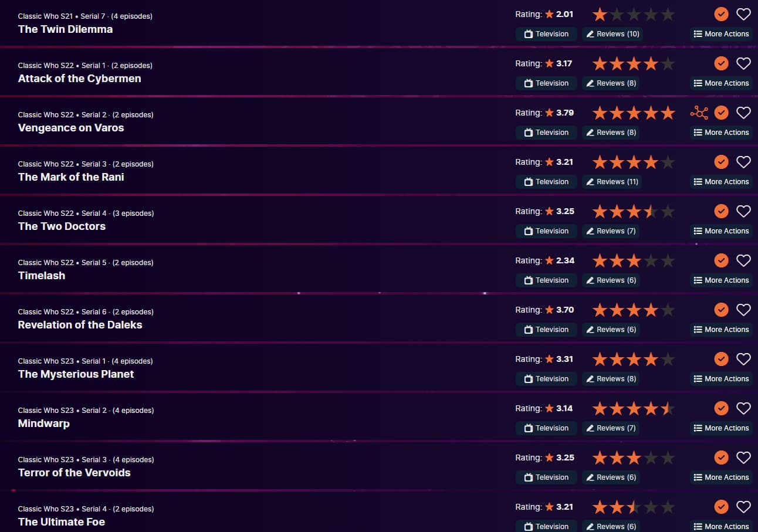Open Attack of the Cybermen title link
This screenshot has width=758, height=532.
pos(79,79)
